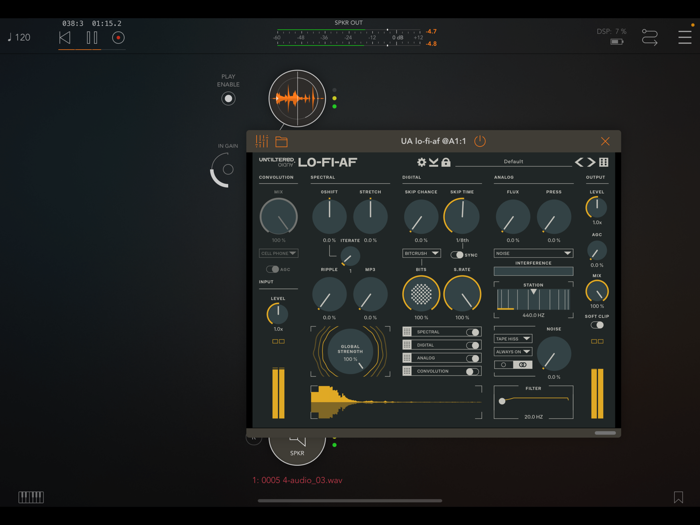The width and height of the screenshot is (700, 525).
Task: Open LO-FI-AF settings gear
Action: (421, 162)
